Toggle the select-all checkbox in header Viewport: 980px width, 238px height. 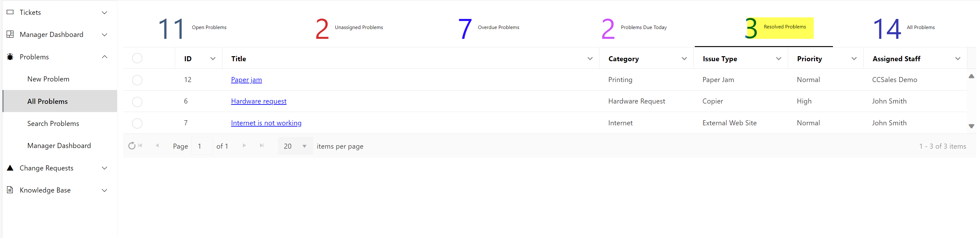(x=137, y=58)
